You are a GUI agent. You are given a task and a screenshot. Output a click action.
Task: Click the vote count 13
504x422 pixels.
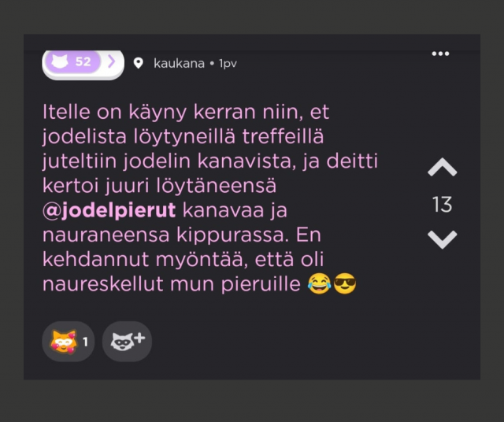point(443,205)
